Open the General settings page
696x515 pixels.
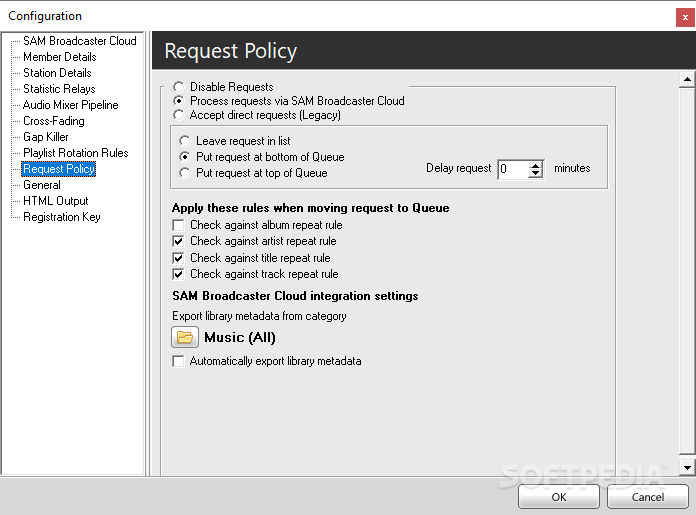pyautogui.click(x=42, y=185)
